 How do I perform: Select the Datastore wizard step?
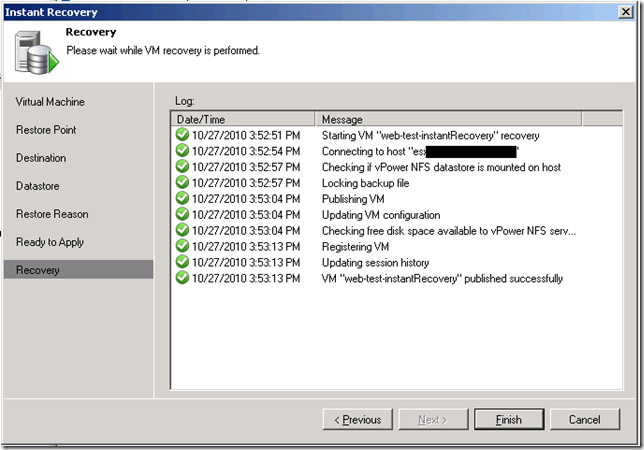click(x=37, y=186)
